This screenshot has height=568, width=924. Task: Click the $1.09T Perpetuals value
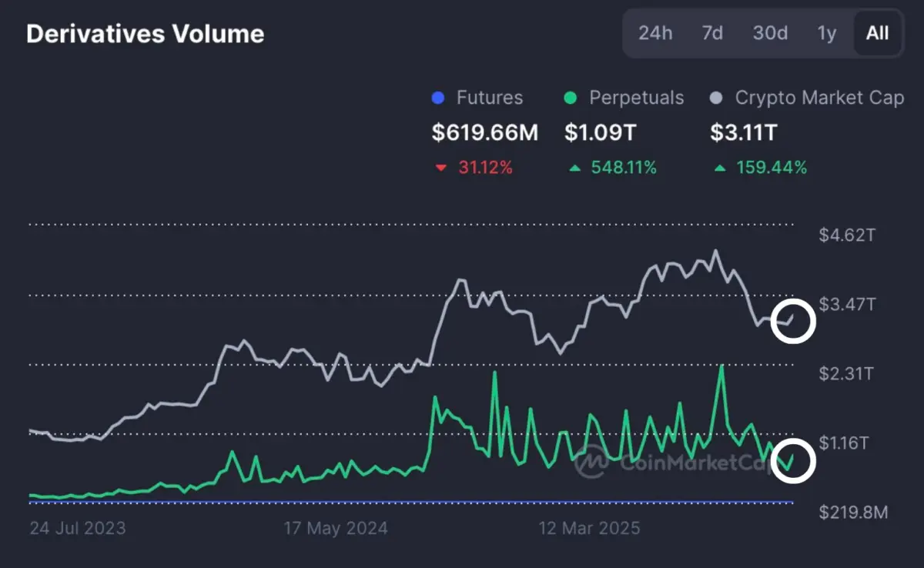(598, 132)
